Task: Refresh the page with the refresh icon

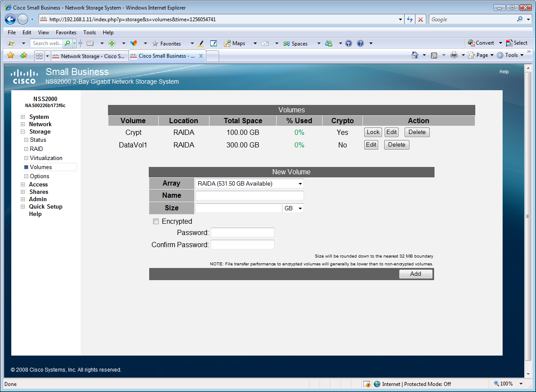Action: (x=410, y=20)
